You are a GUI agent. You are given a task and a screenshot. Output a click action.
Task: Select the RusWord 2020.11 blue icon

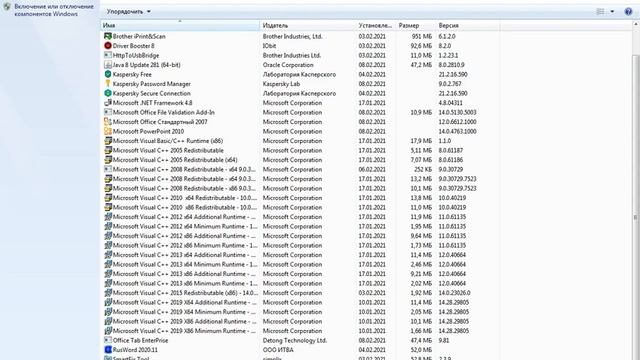tap(108, 350)
